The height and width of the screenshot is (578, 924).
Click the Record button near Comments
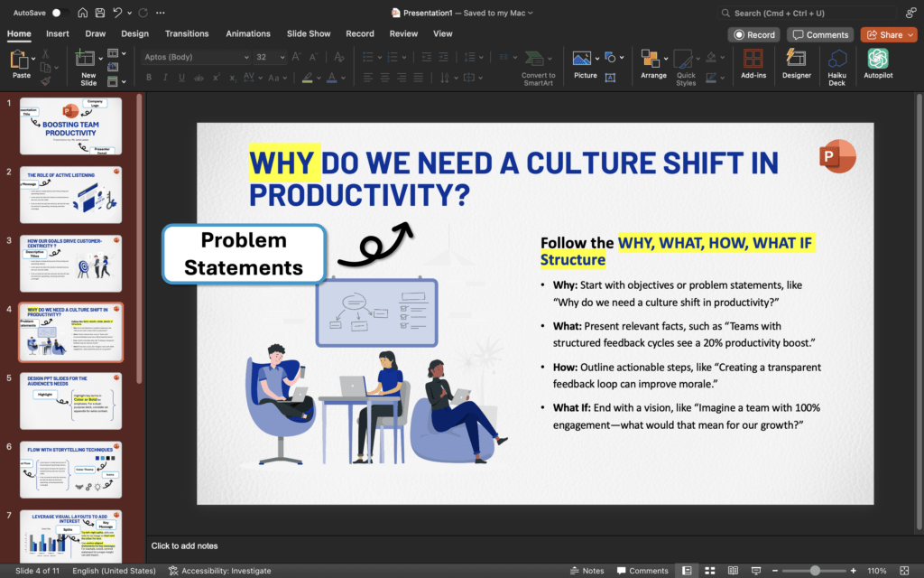click(x=754, y=34)
